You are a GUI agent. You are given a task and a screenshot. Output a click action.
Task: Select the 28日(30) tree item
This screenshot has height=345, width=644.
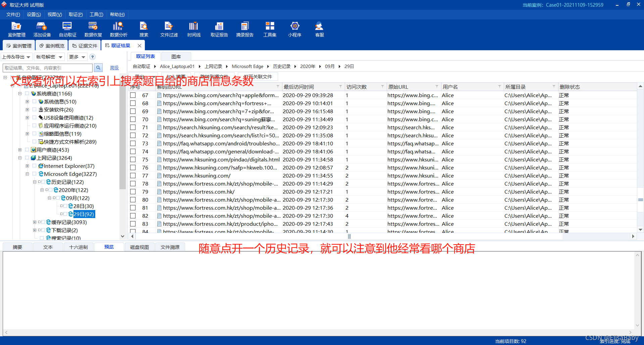click(84, 206)
